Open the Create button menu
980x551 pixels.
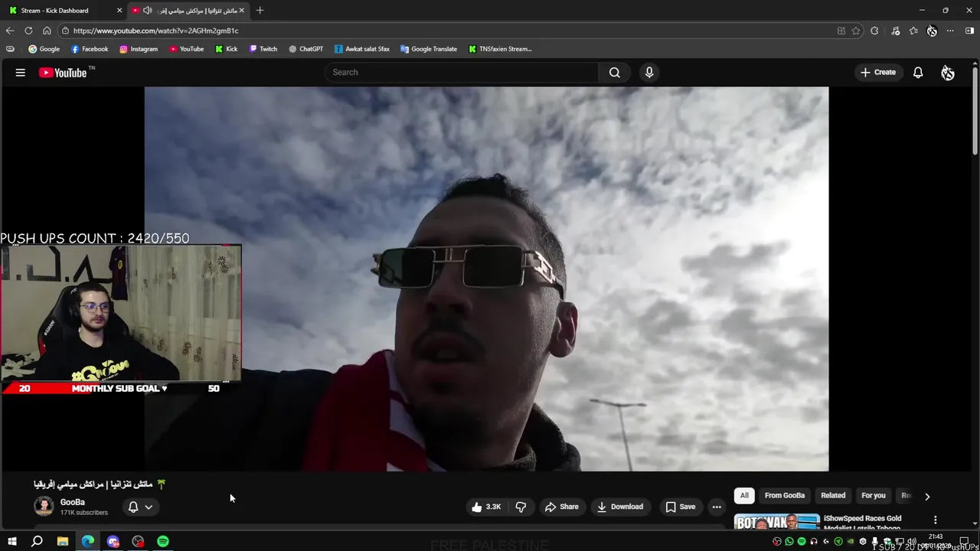[877, 72]
